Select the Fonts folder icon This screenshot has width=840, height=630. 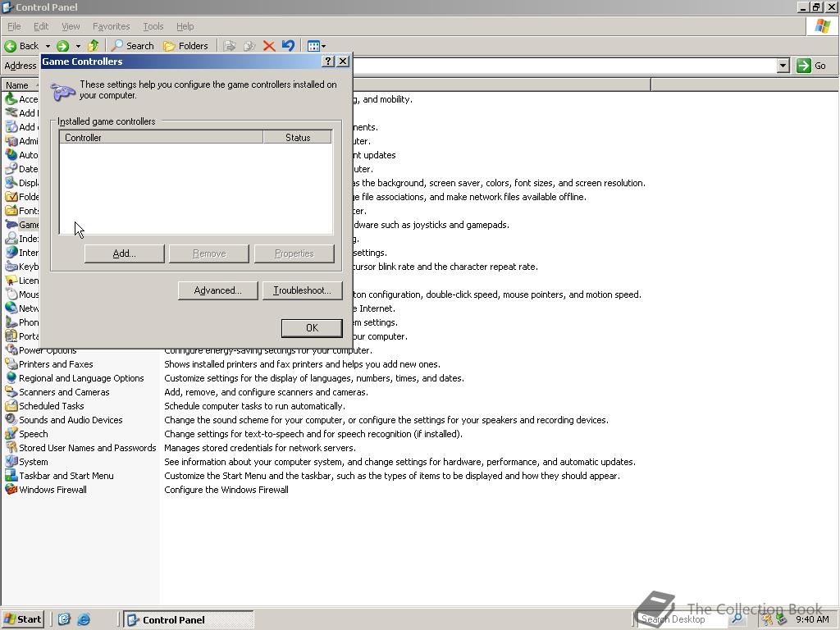point(11,211)
